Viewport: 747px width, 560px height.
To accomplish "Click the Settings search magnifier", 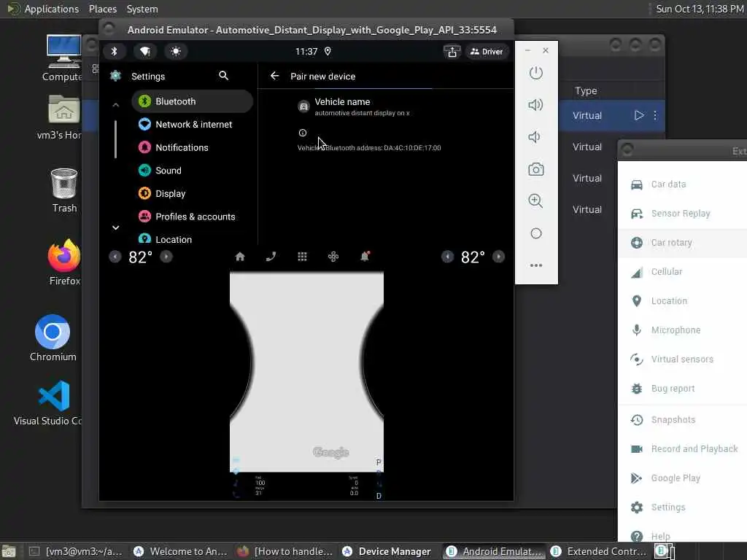I will 223,76.
